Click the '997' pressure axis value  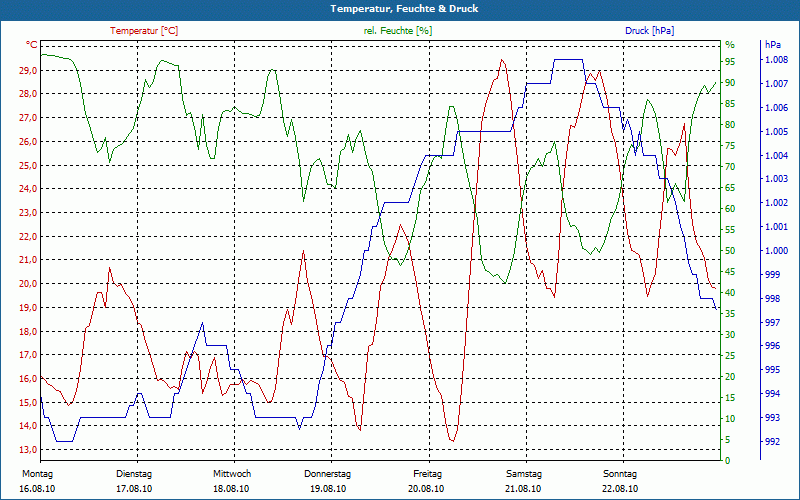(771, 322)
